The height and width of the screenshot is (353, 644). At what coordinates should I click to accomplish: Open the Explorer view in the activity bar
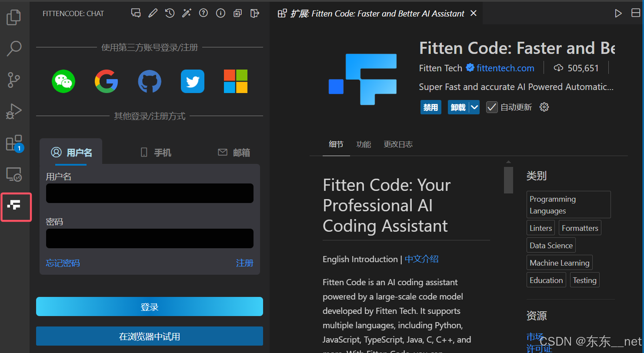tap(14, 17)
